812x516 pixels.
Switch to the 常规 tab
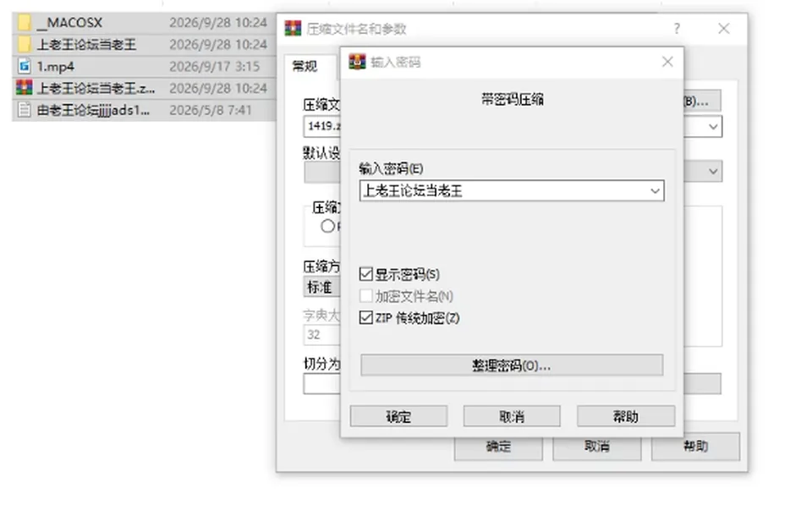pos(305,66)
